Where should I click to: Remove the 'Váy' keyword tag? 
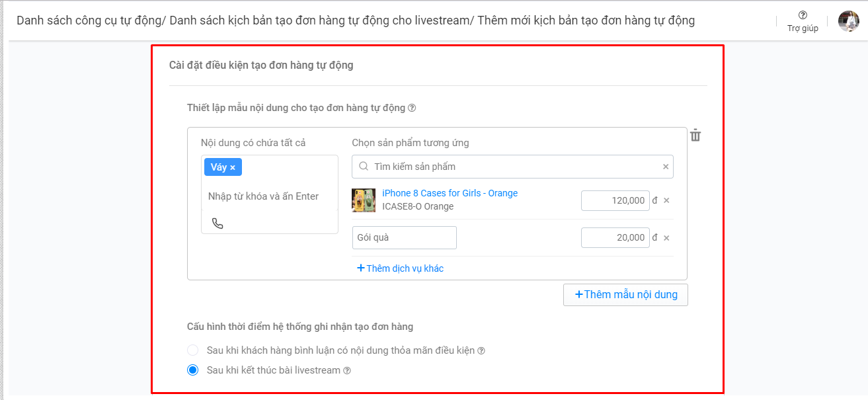click(x=233, y=167)
